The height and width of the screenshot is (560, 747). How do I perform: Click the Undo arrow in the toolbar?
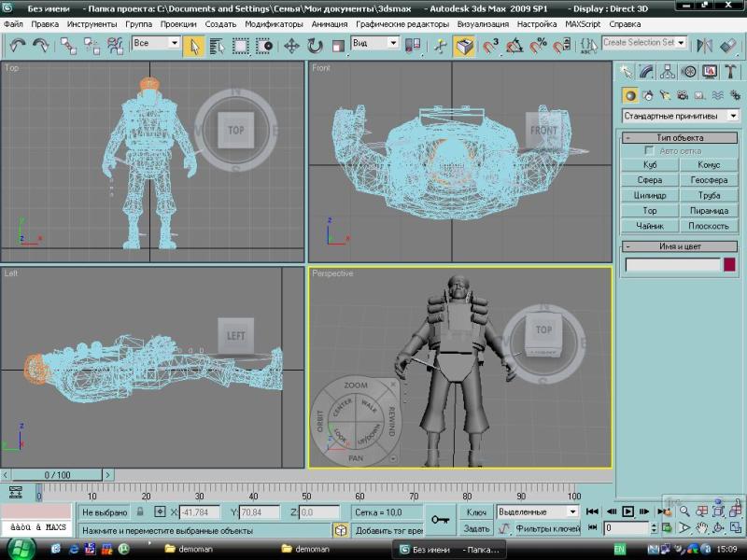click(x=18, y=44)
